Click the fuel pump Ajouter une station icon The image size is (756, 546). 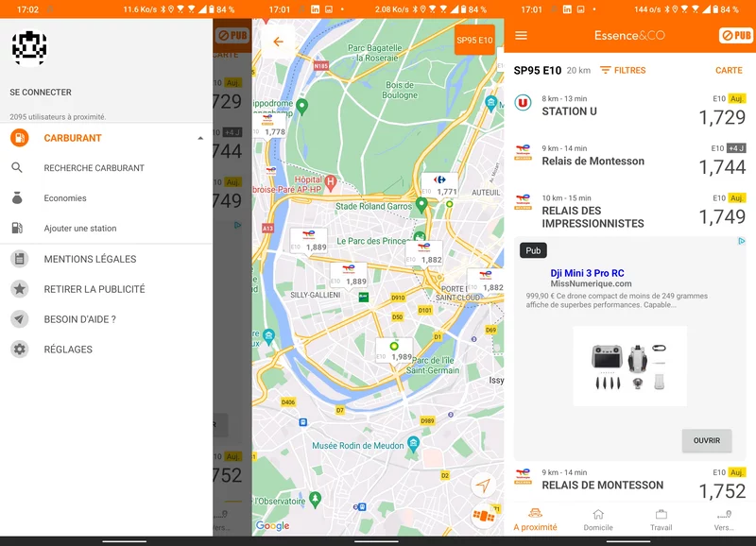[x=17, y=228]
